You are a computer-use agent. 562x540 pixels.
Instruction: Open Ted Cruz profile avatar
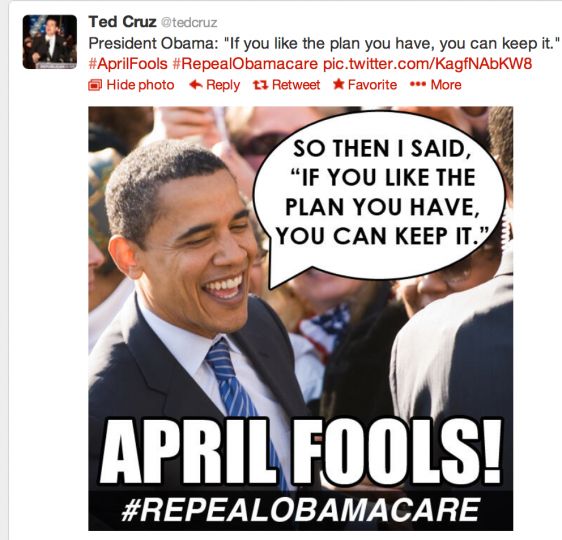click(49, 42)
